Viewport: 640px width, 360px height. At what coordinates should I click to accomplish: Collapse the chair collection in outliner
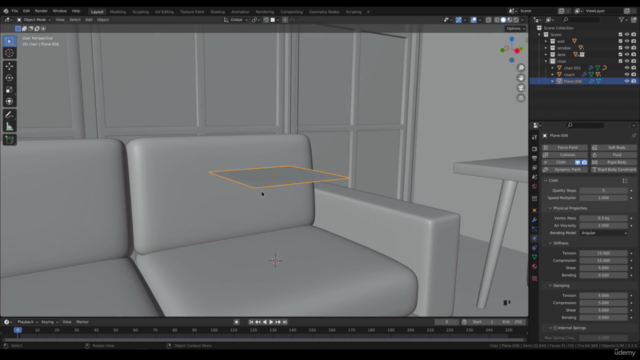(546, 61)
